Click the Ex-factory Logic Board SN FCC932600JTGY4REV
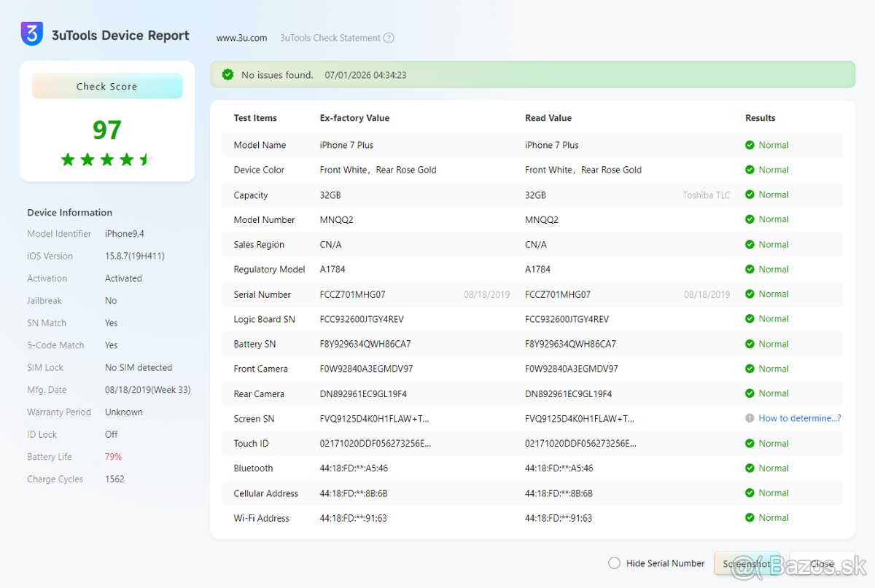875x588 pixels. click(x=362, y=319)
